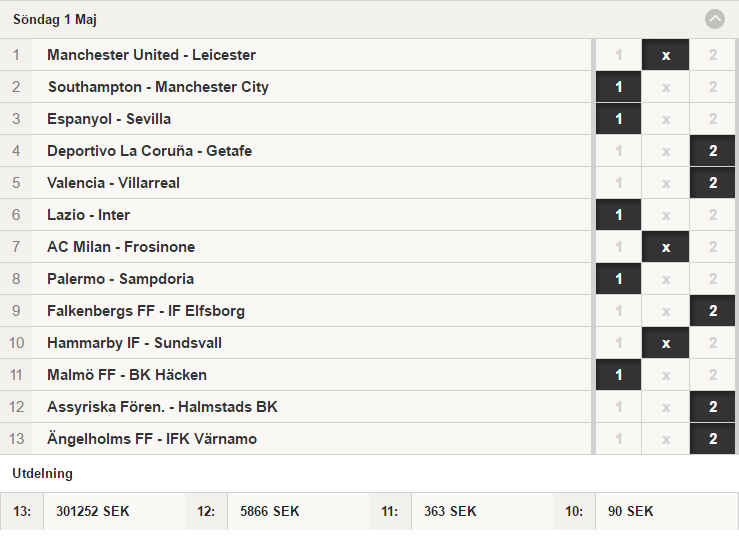Open the Valencia - Villarreal match row
This screenshot has width=739, height=537.
296,183
